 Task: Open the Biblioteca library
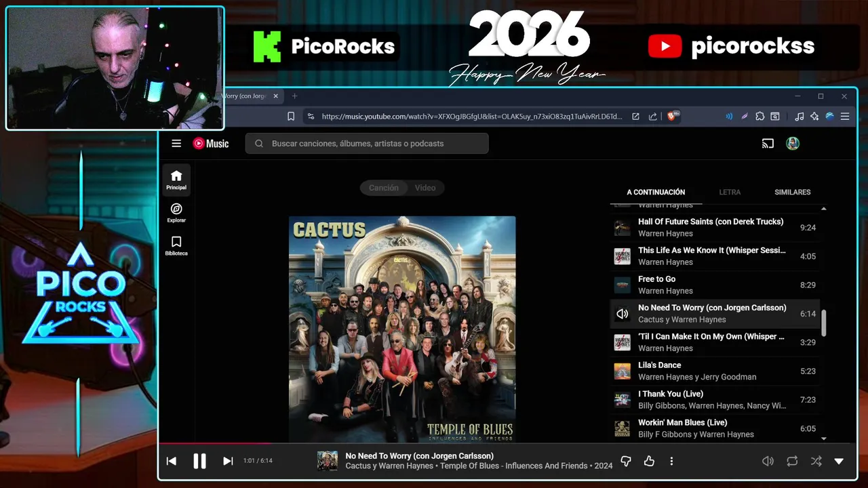[176, 246]
